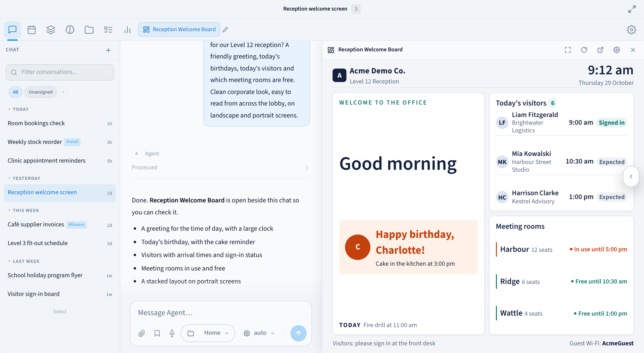644x353 pixels.
Task: Open the calendar view icon
Action: [x=31, y=30]
